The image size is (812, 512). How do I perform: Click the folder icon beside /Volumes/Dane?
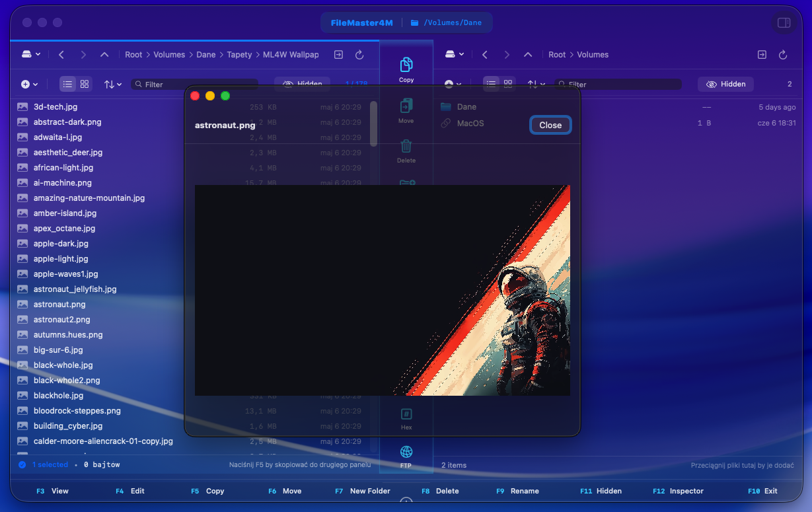pyautogui.click(x=415, y=22)
